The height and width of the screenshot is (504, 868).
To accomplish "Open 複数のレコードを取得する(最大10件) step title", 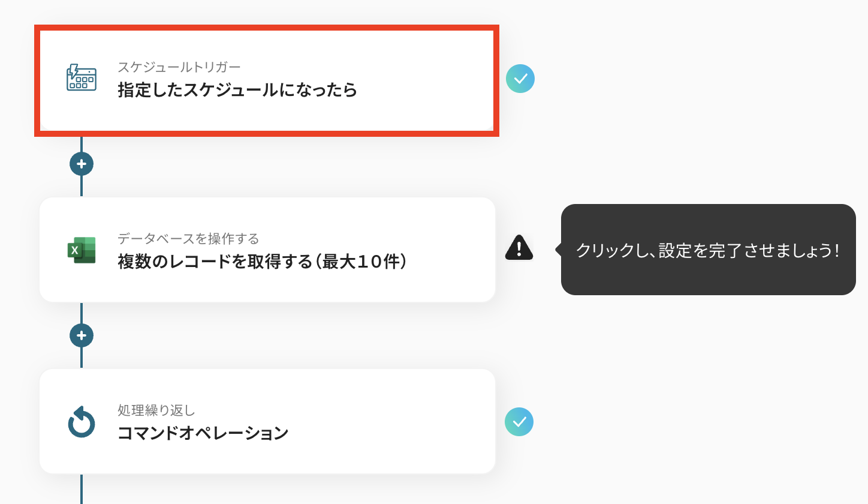I will 263,262.
